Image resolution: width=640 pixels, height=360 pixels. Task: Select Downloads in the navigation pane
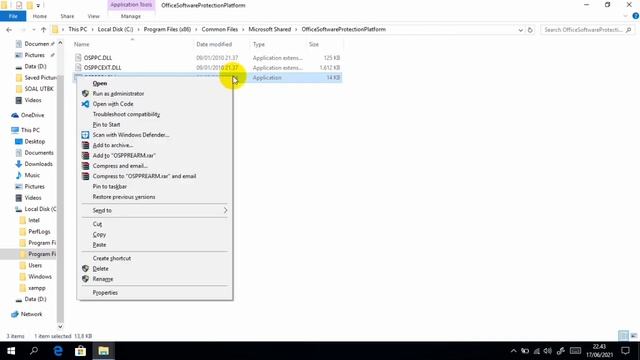38,164
